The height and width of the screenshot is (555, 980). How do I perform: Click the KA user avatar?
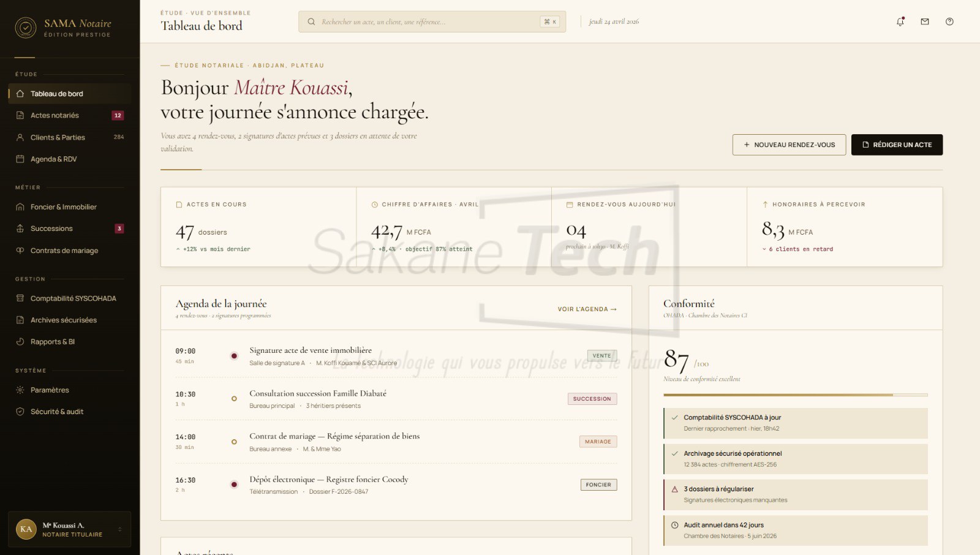coord(26,529)
